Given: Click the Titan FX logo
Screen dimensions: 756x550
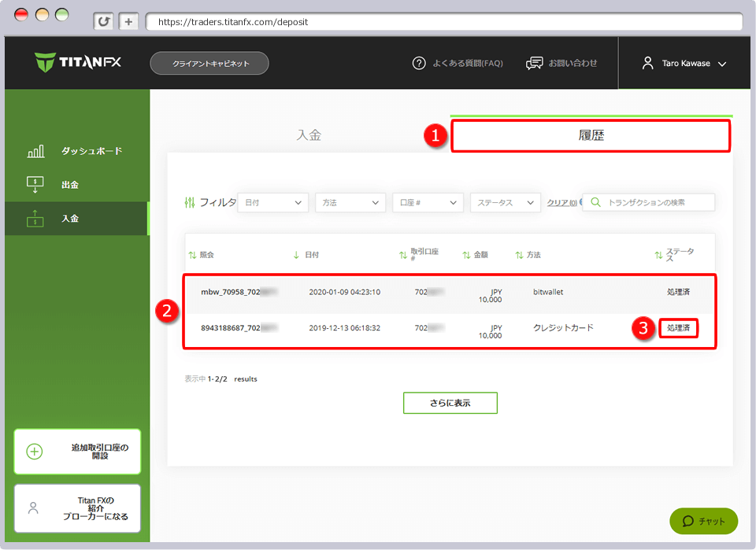Looking at the screenshot, I should (78, 62).
